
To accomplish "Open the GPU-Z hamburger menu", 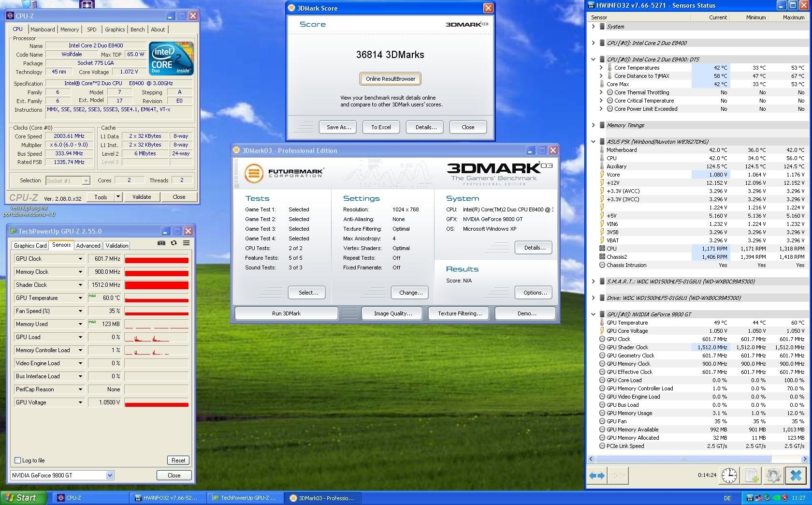I will (186, 243).
